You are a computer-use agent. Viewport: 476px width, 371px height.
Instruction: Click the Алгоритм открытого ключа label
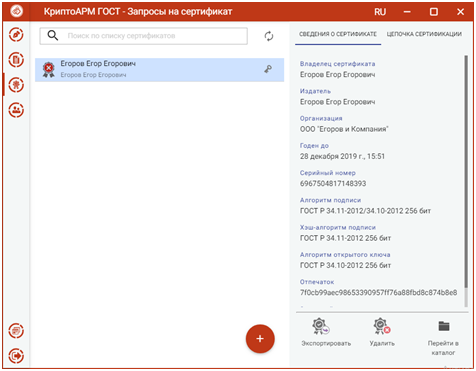pyautogui.click(x=345, y=255)
